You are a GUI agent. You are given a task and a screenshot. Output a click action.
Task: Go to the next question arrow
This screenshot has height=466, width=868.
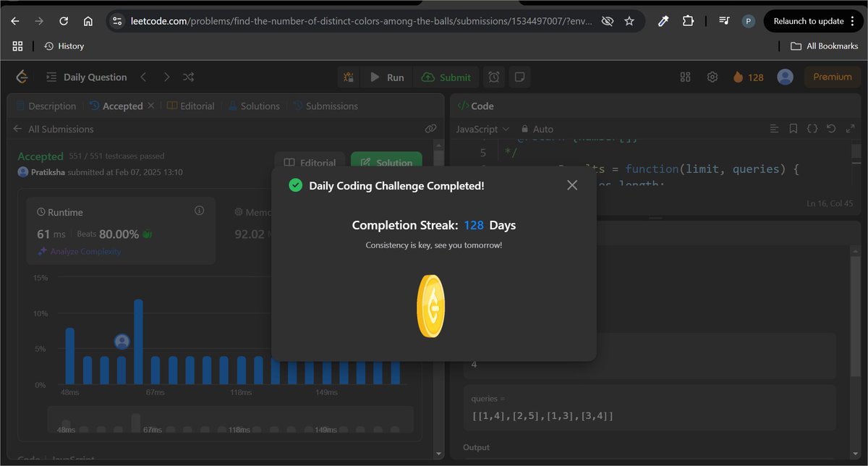click(166, 77)
